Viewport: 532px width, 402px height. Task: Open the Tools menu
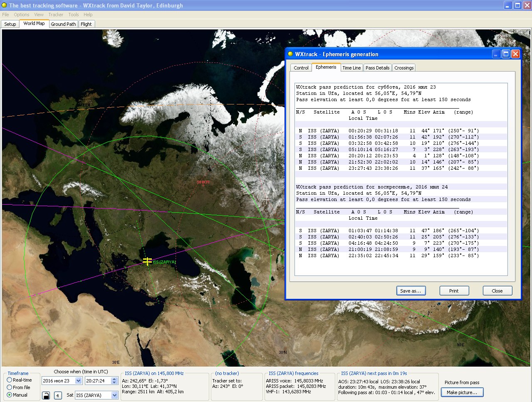point(74,15)
